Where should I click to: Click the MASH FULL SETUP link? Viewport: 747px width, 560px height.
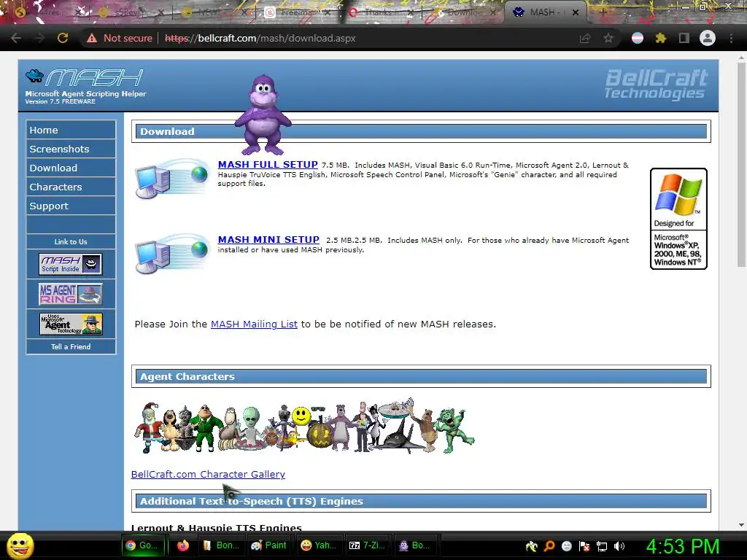pos(268,164)
